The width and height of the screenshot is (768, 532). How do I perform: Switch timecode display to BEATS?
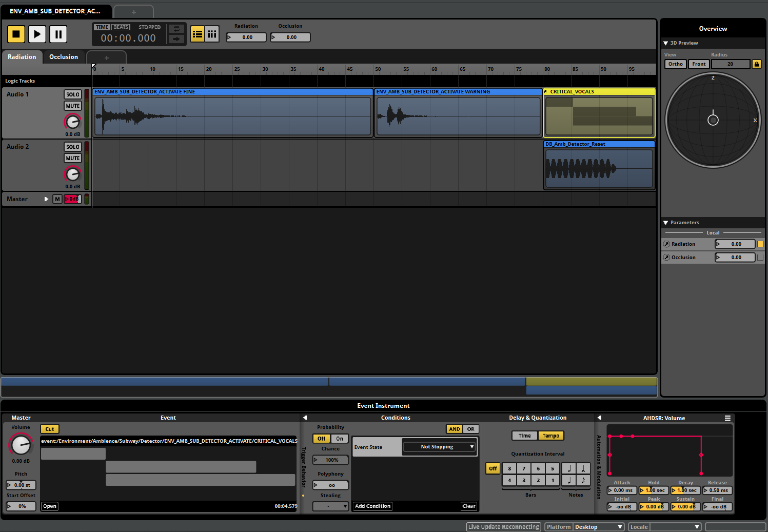(121, 27)
